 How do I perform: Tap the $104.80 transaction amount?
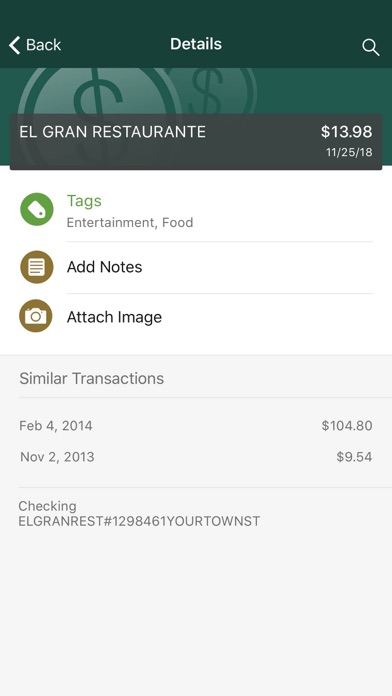(347, 426)
